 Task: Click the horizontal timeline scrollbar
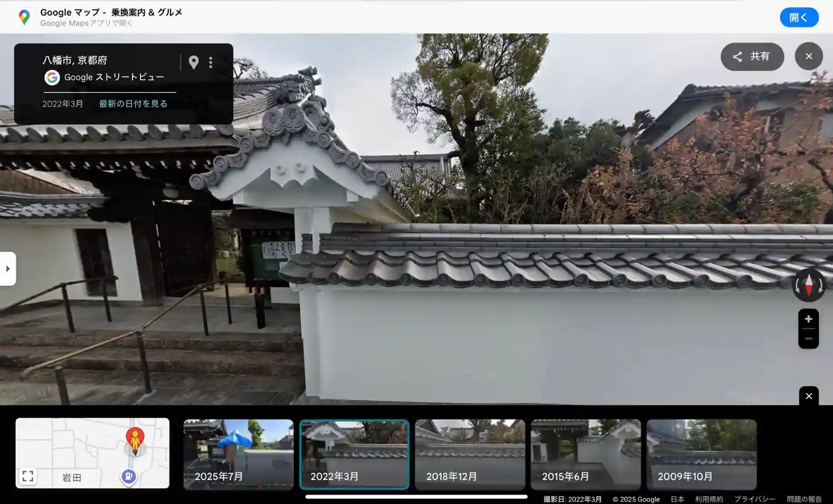(416, 497)
